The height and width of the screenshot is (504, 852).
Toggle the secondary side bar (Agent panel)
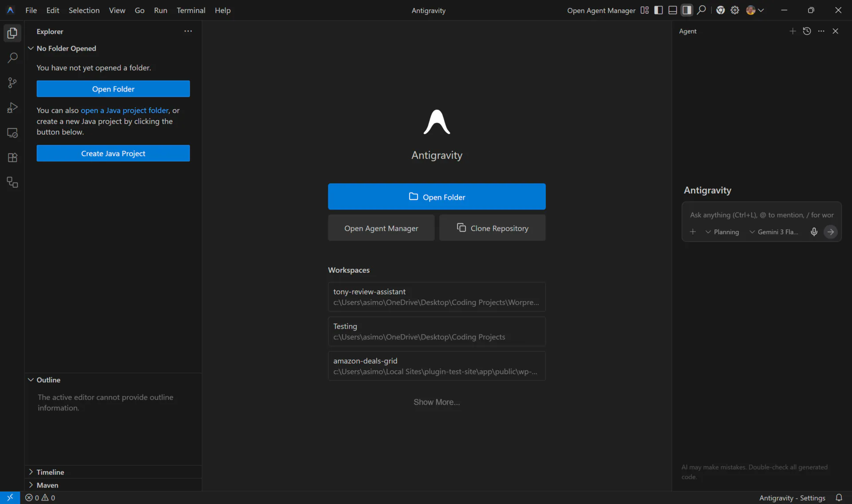coord(687,10)
